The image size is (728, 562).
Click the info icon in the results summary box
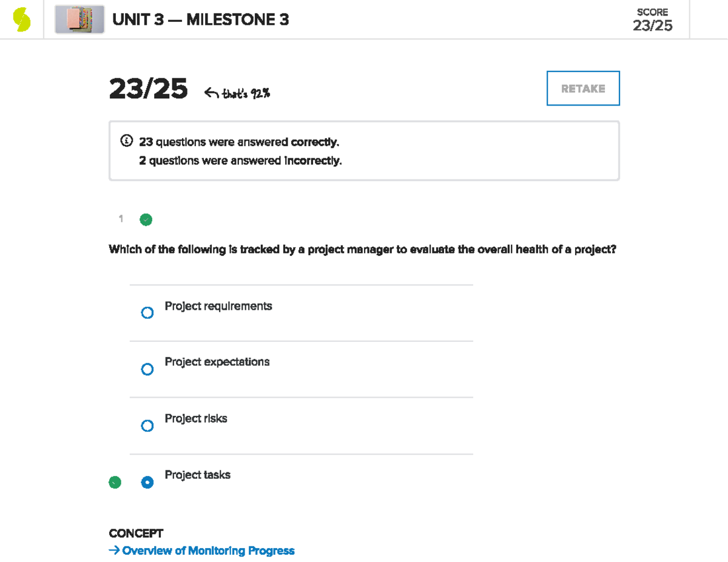point(126,141)
